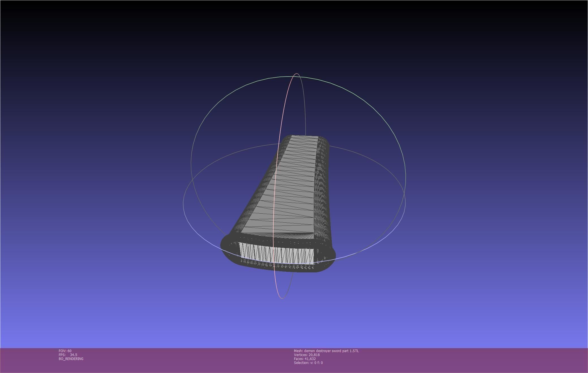This screenshot has height=373, width=588.
Task: Click the Faces: 41,632 text
Action: click(x=305, y=359)
